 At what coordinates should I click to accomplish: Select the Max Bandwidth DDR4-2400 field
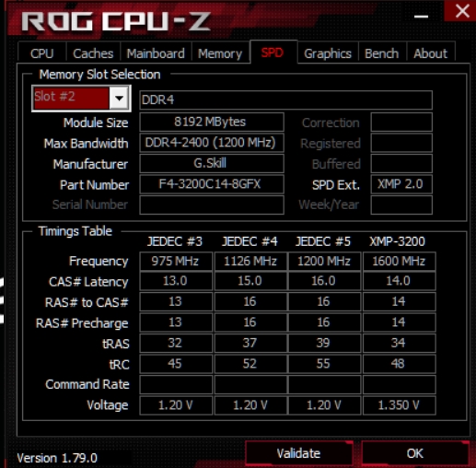[212, 143]
